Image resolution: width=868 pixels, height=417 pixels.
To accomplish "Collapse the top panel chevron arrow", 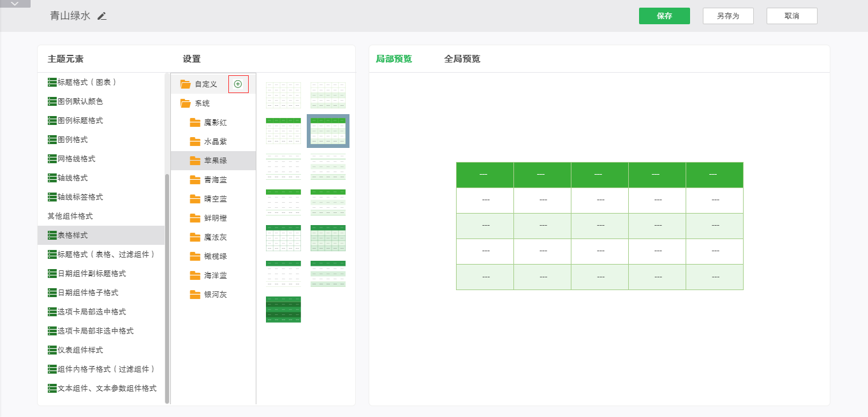I will [x=15, y=4].
